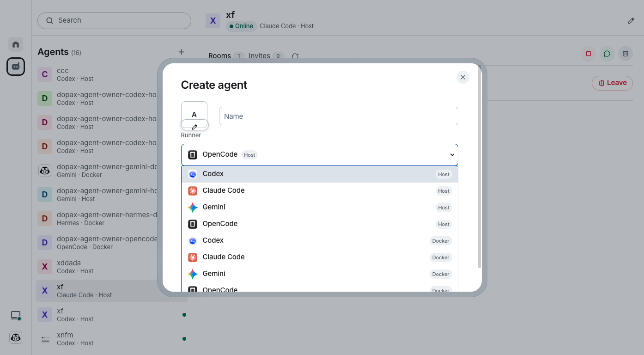Open the xnfm agent row
Image resolution: width=644 pixels, height=355 pixels.
pyautogui.click(x=112, y=339)
